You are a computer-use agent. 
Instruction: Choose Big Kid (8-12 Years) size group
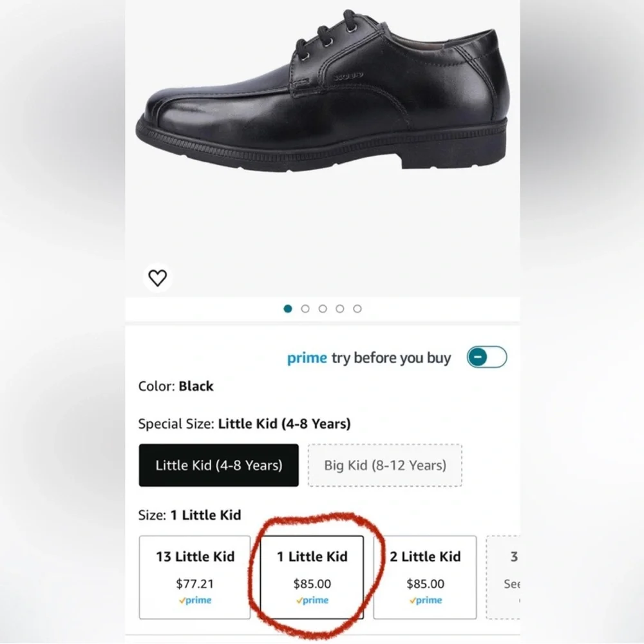tap(385, 466)
